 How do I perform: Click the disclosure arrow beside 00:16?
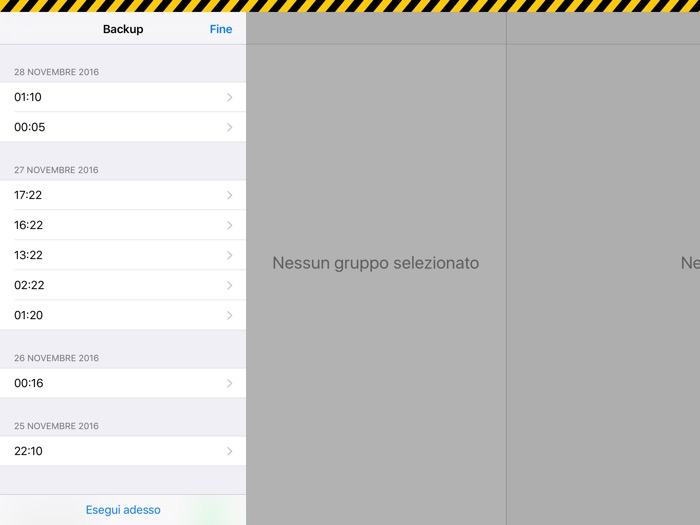tap(229, 383)
